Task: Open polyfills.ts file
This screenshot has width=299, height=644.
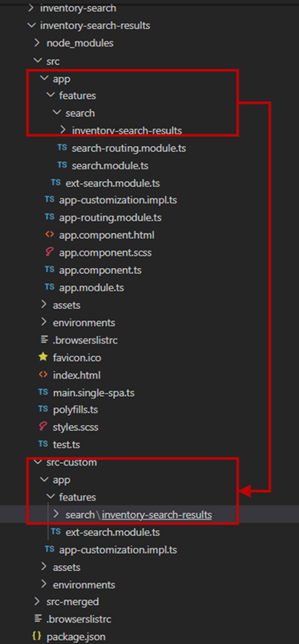Action: click(75, 410)
